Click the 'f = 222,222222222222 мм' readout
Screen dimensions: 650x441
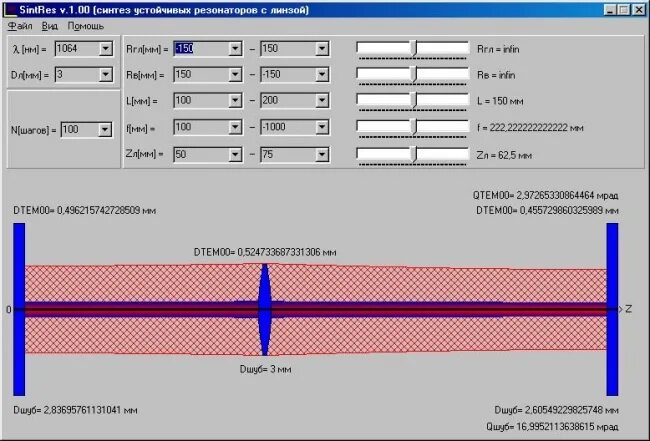pyautogui.click(x=530, y=128)
